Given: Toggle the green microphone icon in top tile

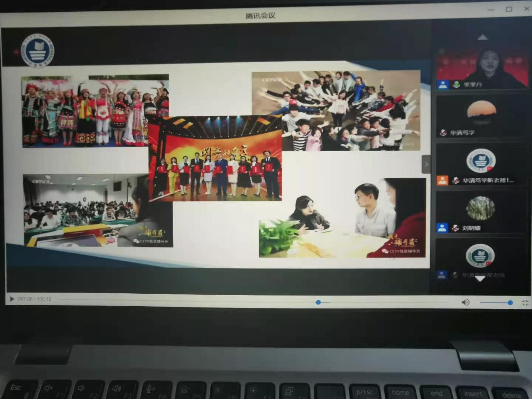Looking at the screenshot, I should (x=457, y=85).
